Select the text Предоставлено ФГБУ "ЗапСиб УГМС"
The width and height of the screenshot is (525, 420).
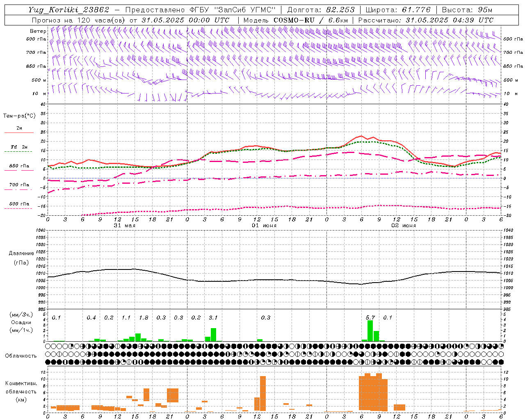[201, 10]
